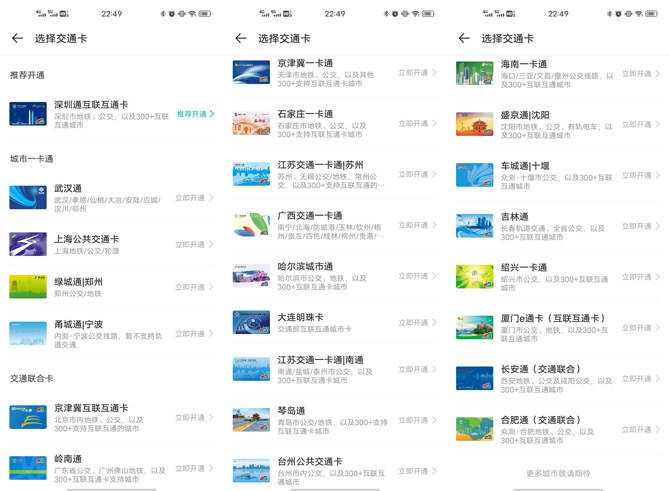Tap 立即开通 for 哈尔滨城市通
This screenshot has height=491, width=670.
pyautogui.click(x=417, y=276)
